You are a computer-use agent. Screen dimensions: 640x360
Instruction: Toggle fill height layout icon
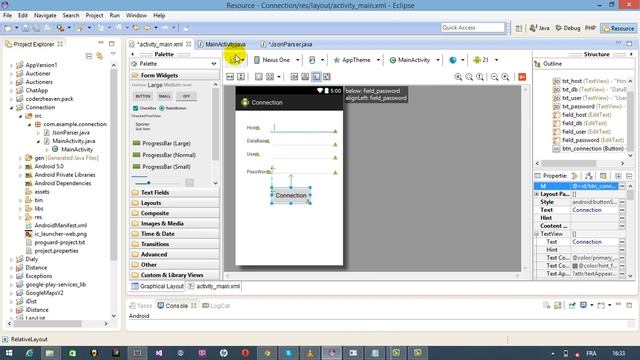click(241, 77)
